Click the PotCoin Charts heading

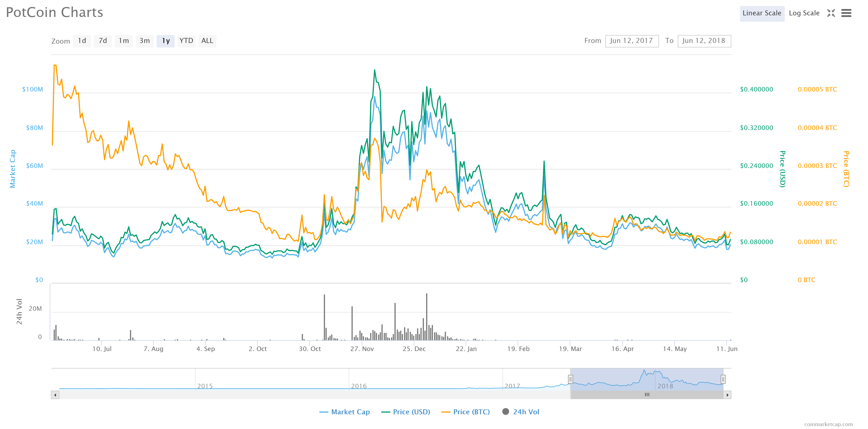[54, 12]
